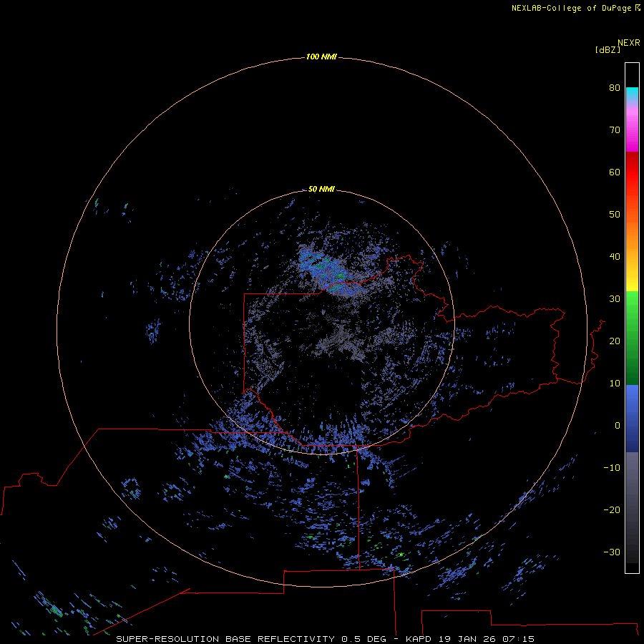The height and width of the screenshot is (644, 644).
Task: Click the 40 value on the dBZ scale
Action: [615, 257]
